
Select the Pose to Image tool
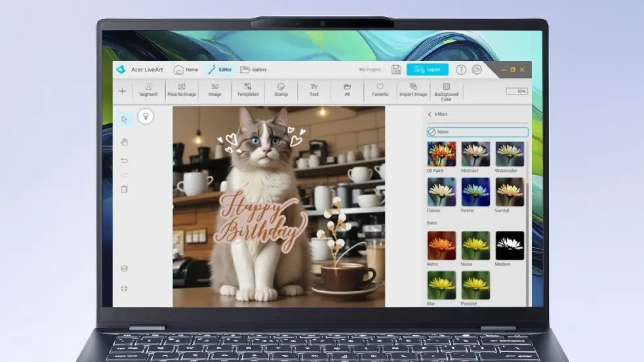[182, 90]
